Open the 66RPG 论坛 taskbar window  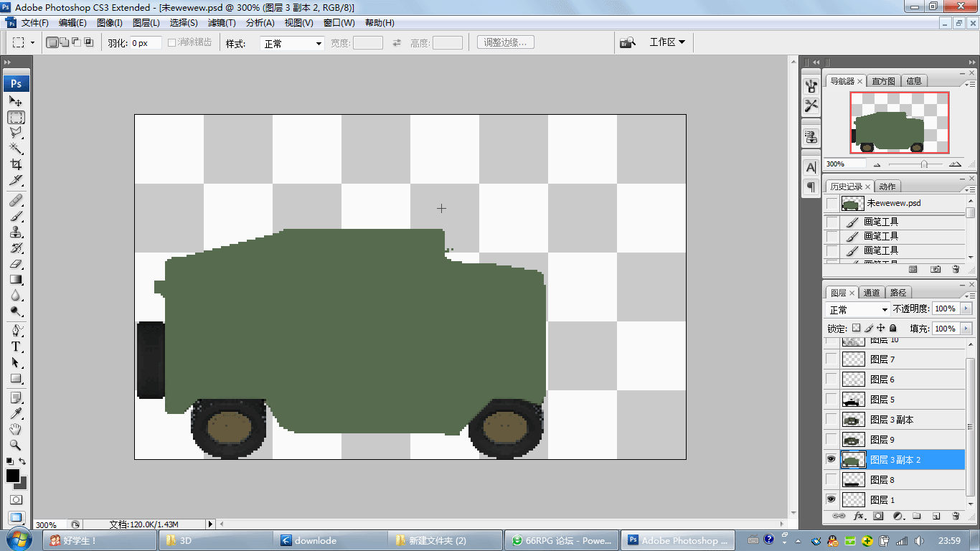560,540
